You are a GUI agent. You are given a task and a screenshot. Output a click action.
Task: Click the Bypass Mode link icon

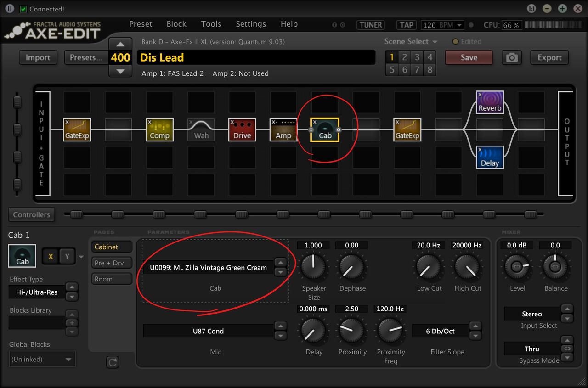(567, 349)
